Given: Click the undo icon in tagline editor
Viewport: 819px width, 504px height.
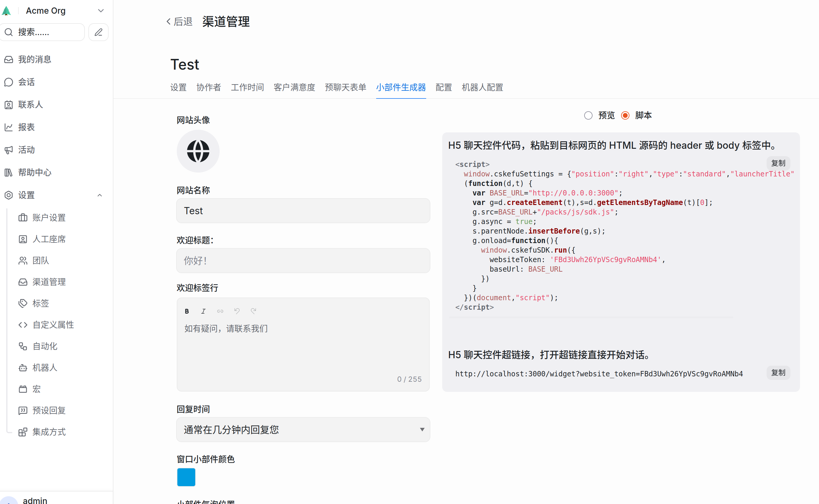Looking at the screenshot, I should point(237,311).
